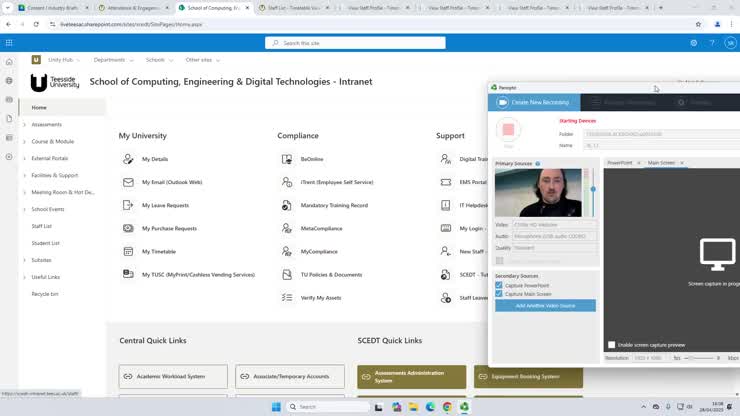Open Assessments Administration System quick link
This screenshot has width=740, height=416.
point(412,377)
